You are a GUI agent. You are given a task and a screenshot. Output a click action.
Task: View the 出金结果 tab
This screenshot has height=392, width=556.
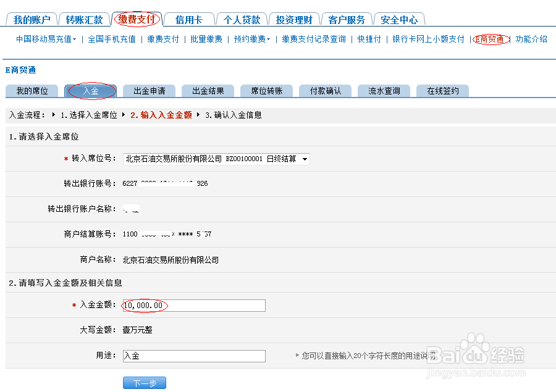pos(208,90)
